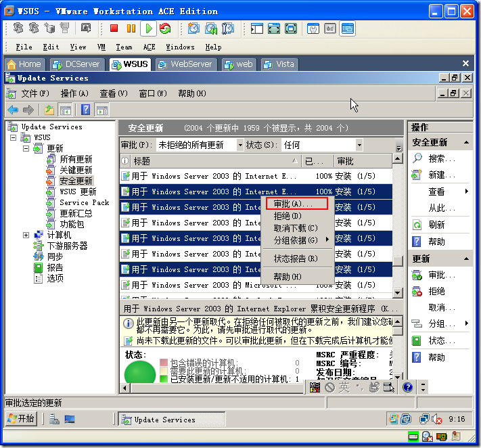This screenshot has width=481, height=448.
Task: Collapse the WSUS tree node
Action: tap(13, 137)
